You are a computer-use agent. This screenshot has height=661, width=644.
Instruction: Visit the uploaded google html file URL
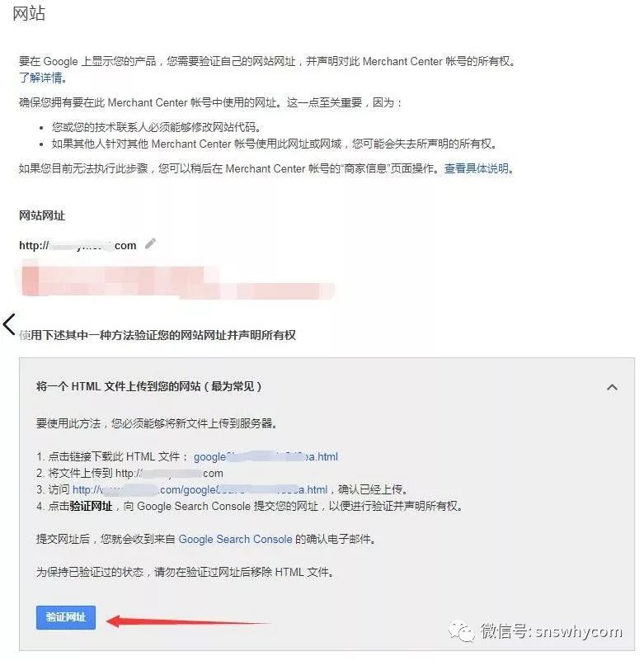coord(200,489)
